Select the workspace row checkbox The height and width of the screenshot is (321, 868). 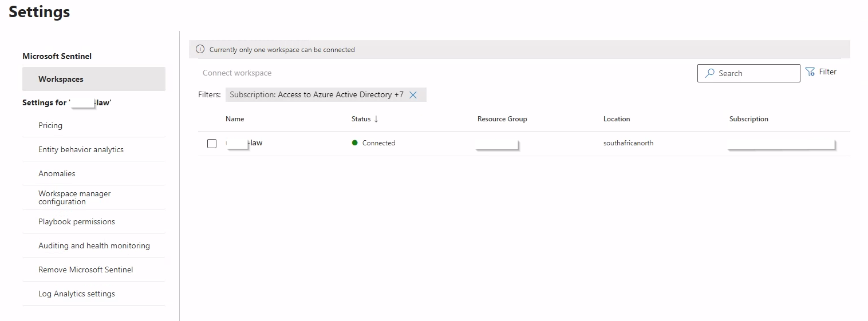point(212,144)
